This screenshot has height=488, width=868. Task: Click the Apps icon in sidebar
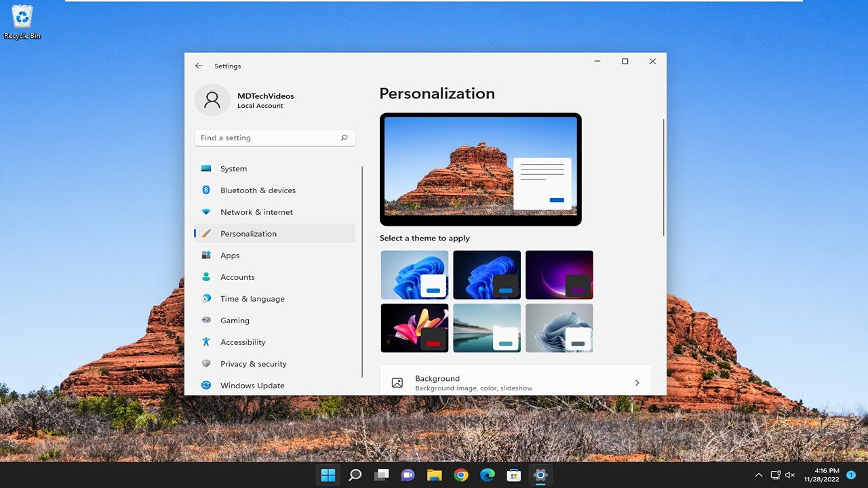[206, 256]
